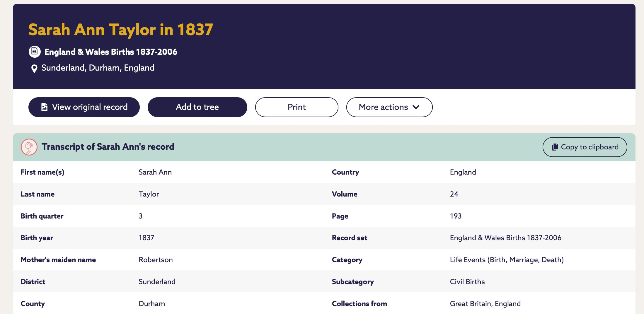Viewport: 644px width, 314px height.
Task: Select Mother's maiden name value Robertson
Action: pos(156,260)
